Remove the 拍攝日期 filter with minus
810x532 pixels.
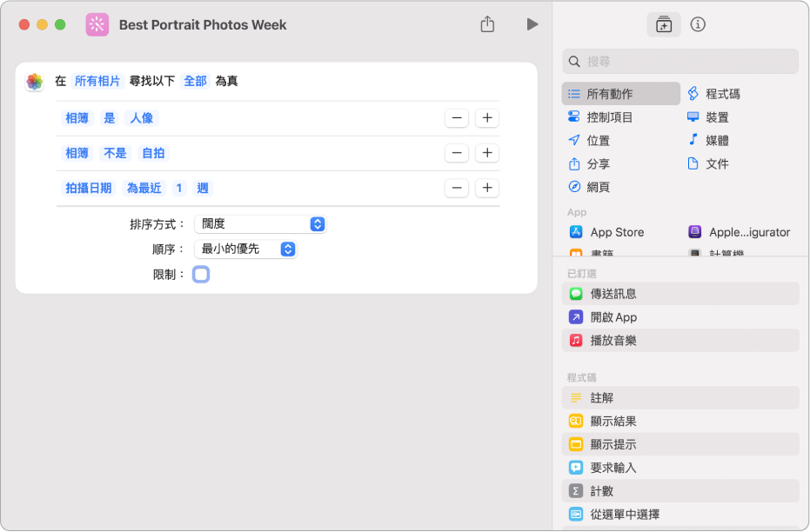[x=457, y=188]
